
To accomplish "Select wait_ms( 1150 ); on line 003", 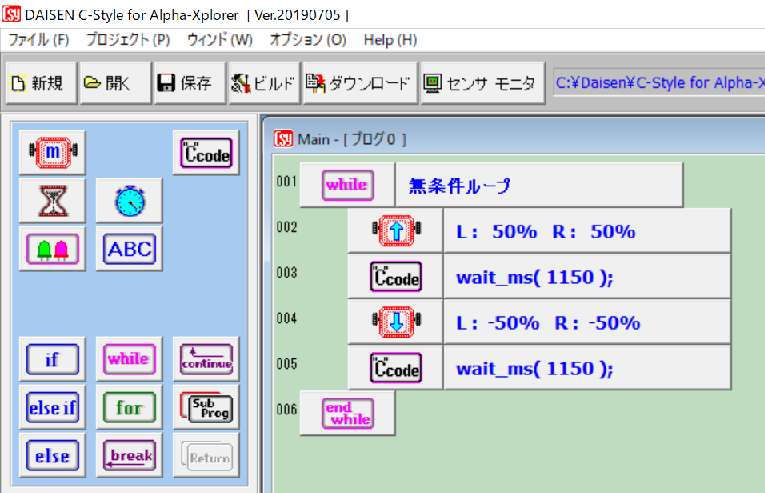I will [x=535, y=277].
